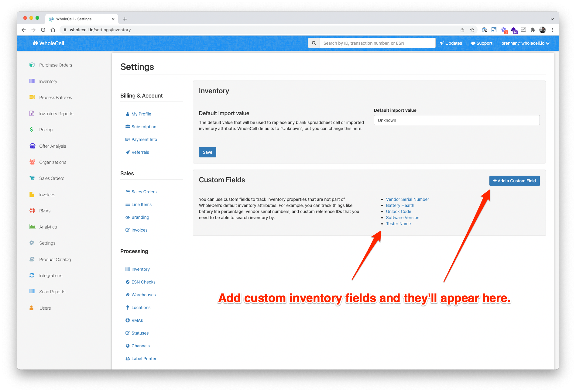Viewport: 576px width, 392px height.
Task: Open My Profile settings
Action: (138, 114)
